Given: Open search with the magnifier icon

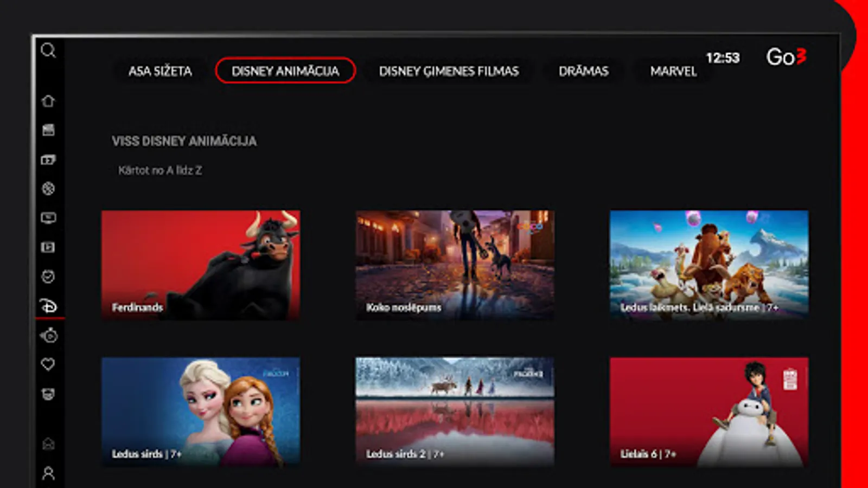Looking at the screenshot, I should point(48,50).
